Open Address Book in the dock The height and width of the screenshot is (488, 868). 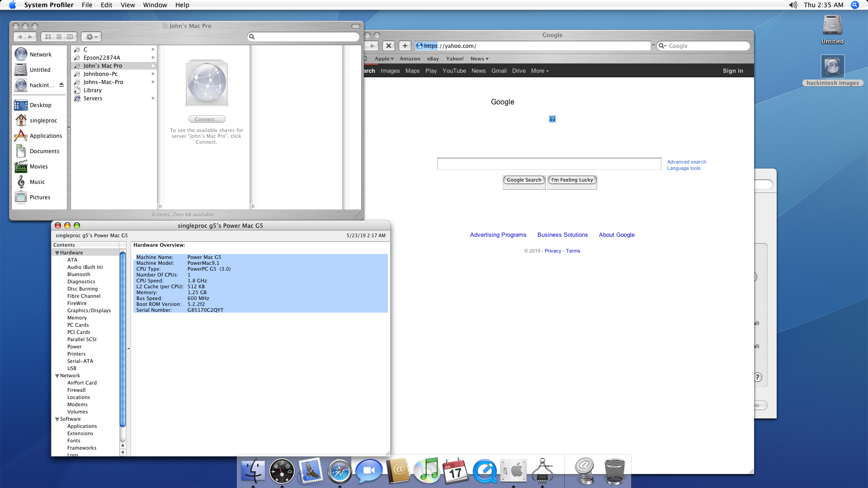click(x=398, y=471)
